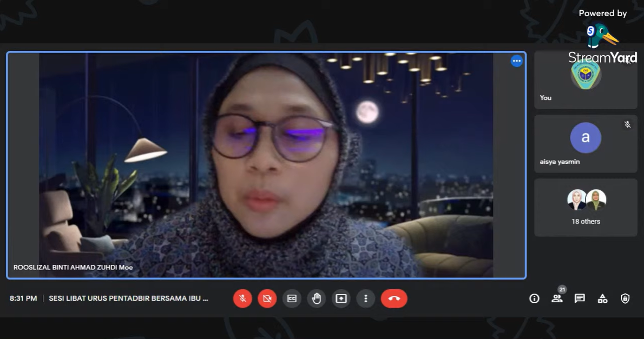The height and width of the screenshot is (339, 644).
Task: Open blue options menu on speaker tile
Action: click(x=517, y=61)
